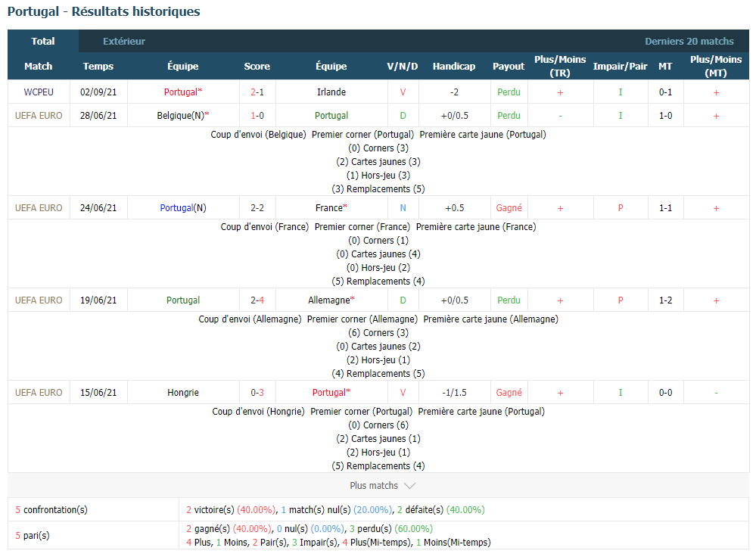Click the 1-0 score of Belgique match
Viewport: 756px width, 557px height.
point(257,115)
